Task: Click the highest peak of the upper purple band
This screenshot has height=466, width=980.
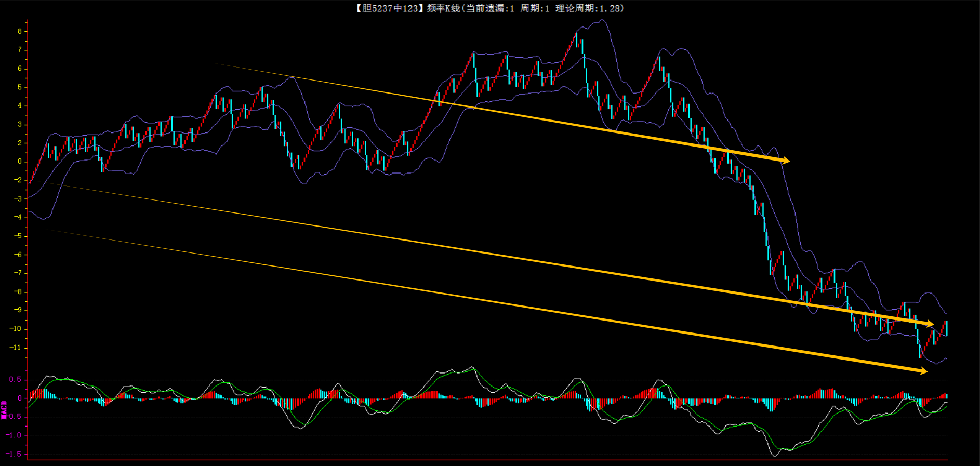Action: click(602, 20)
